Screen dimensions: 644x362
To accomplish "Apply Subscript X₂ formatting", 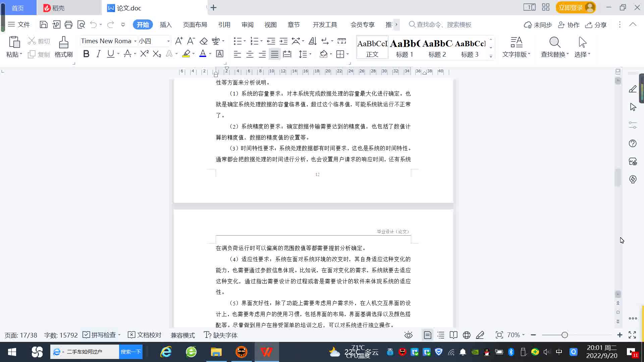I will (x=157, y=54).
